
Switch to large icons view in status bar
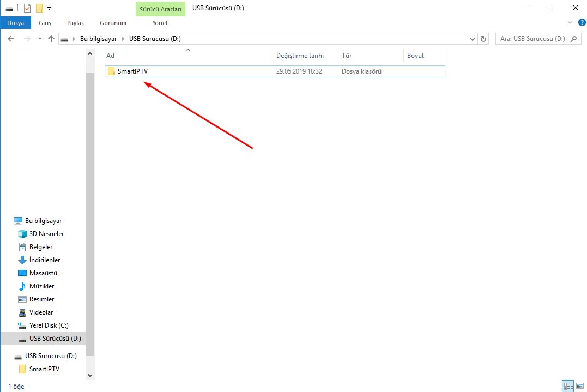coord(580,385)
